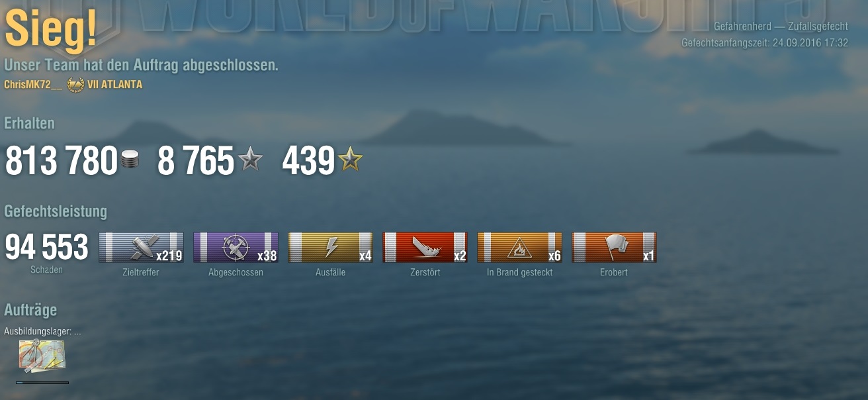The width and height of the screenshot is (868, 400).
Task: Click the VII ATLANTA ship name
Action: (x=114, y=85)
